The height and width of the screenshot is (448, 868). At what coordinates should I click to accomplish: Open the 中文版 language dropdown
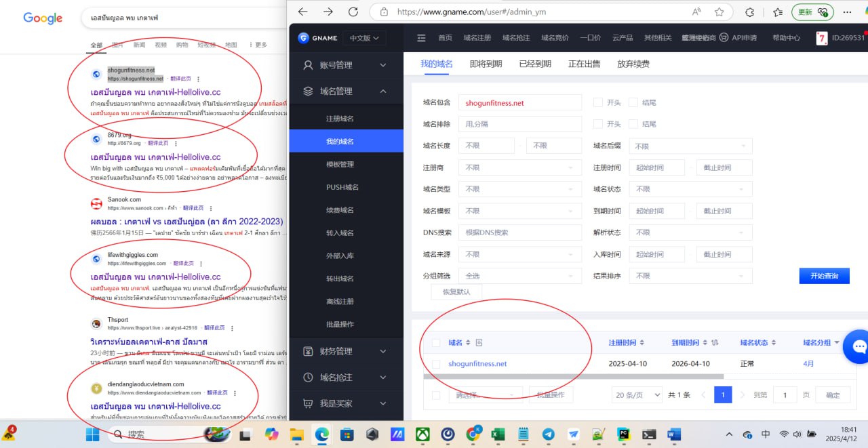click(365, 38)
